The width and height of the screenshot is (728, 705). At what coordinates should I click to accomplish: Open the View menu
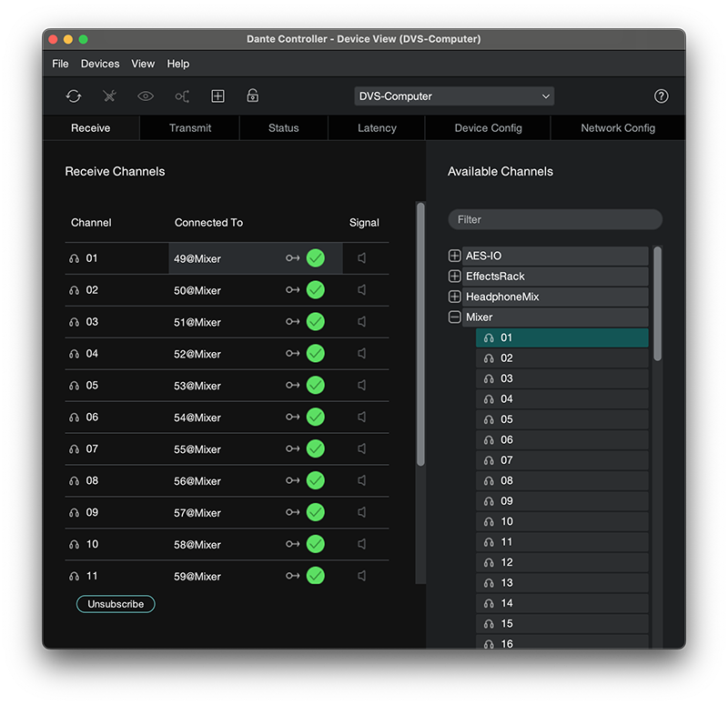click(143, 64)
